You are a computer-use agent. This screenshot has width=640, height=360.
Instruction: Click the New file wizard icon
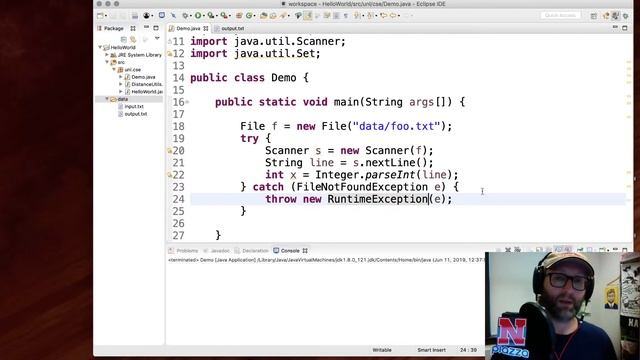[100, 16]
